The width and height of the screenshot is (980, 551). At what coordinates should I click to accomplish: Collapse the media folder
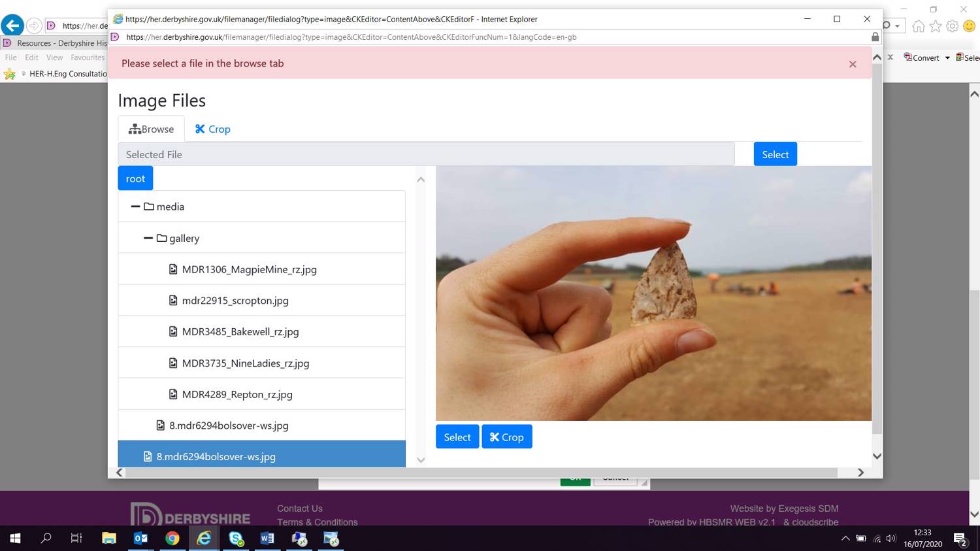[x=136, y=207]
